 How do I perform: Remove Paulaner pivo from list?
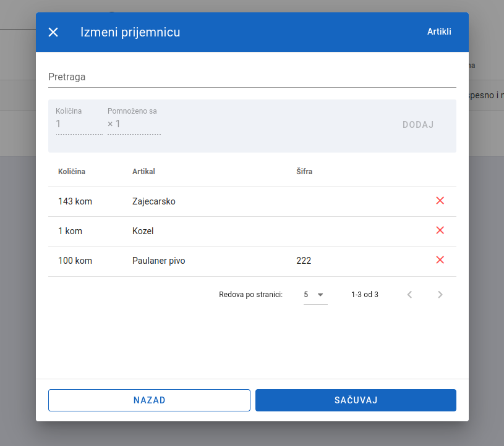[x=440, y=260]
